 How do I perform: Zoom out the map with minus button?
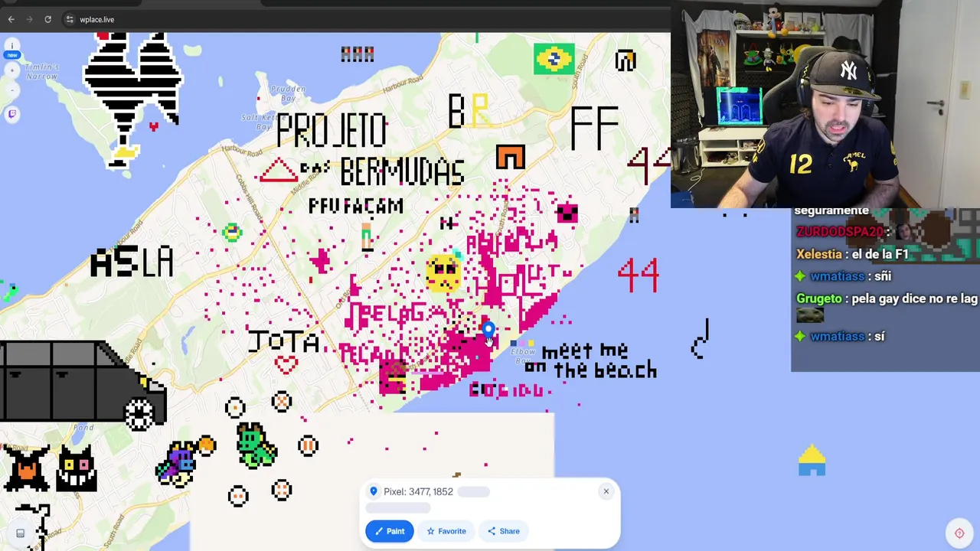12,89
